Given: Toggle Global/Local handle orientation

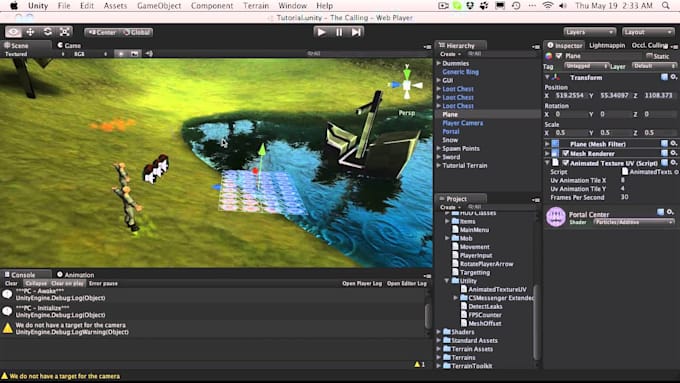Looking at the screenshot, I should [136, 33].
